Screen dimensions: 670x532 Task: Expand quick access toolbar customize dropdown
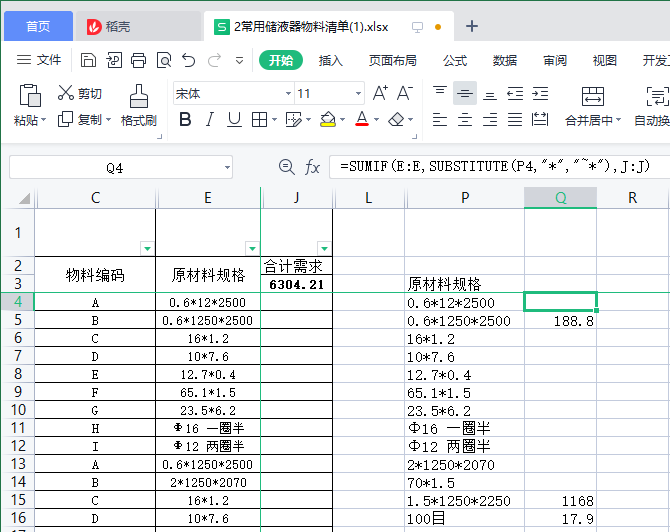click(240, 61)
